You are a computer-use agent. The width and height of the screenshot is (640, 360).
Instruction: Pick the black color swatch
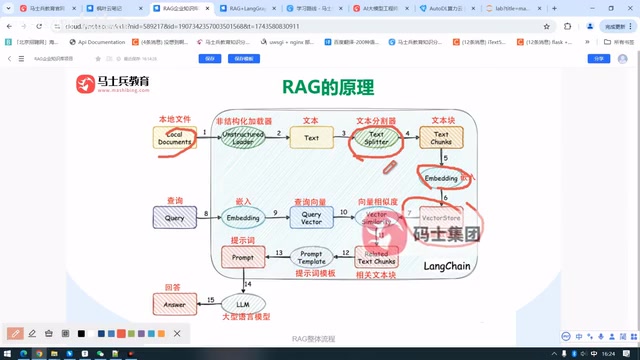click(x=81, y=333)
